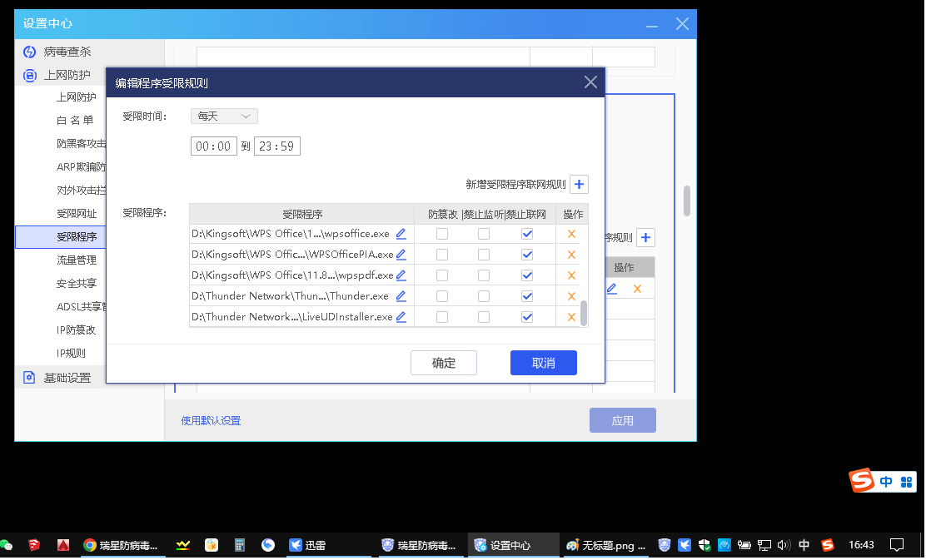This screenshot has width=926, height=560.
Task: Toggle 防篡改 for Thunder.exe
Action: [441, 296]
